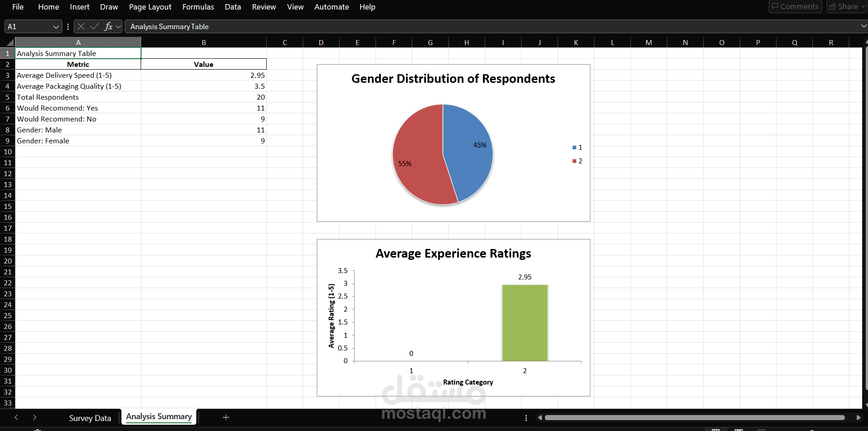The width and height of the screenshot is (868, 431).
Task: Select row 20 header
Action: coord(7,261)
